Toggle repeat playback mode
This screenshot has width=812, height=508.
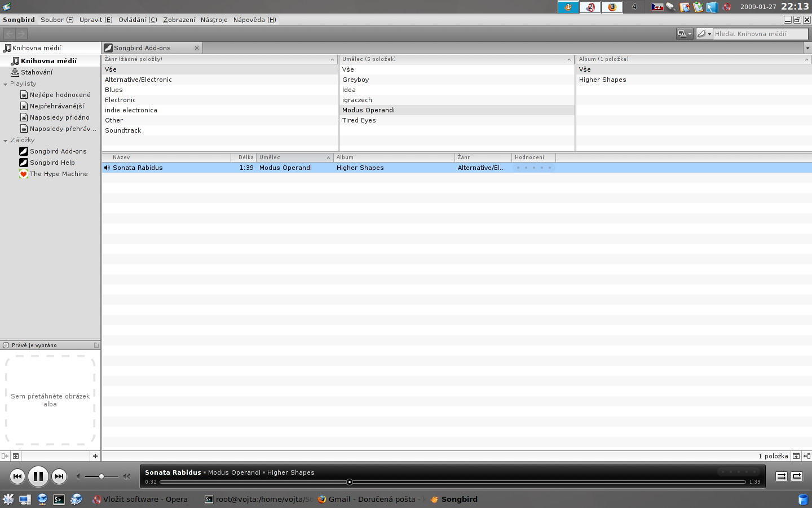pos(797,476)
